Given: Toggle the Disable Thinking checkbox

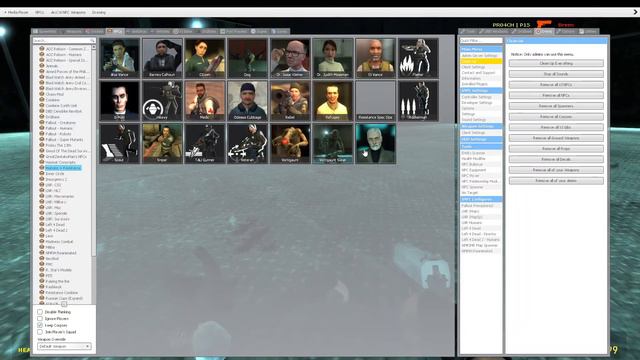Looking at the screenshot, I should tap(40, 312).
